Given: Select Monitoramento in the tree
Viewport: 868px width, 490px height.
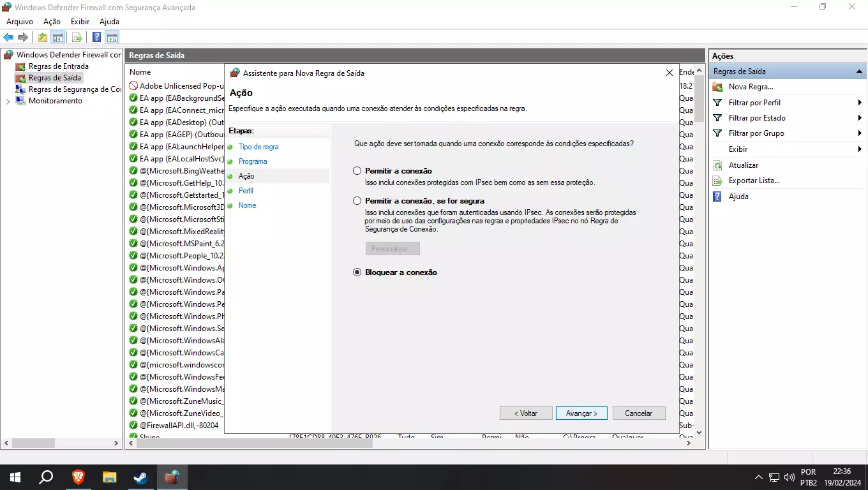Looking at the screenshot, I should [x=55, y=101].
